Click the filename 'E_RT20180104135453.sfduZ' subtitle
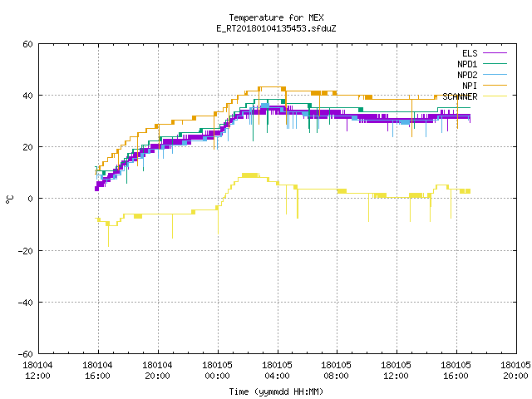532x399 pixels. point(276,28)
